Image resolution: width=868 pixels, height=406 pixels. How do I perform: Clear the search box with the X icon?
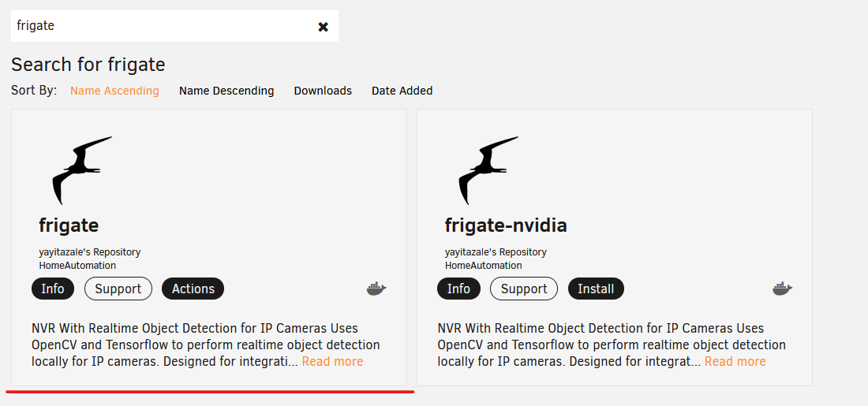[324, 27]
